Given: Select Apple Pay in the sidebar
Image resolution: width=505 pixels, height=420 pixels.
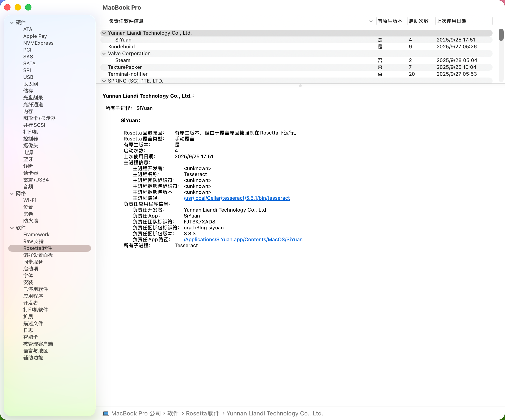Looking at the screenshot, I should [35, 36].
